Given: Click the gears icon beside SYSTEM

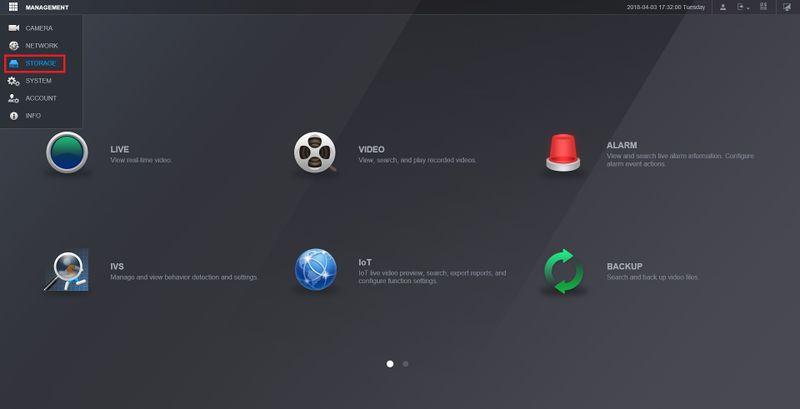Looking at the screenshot, I should [x=14, y=81].
